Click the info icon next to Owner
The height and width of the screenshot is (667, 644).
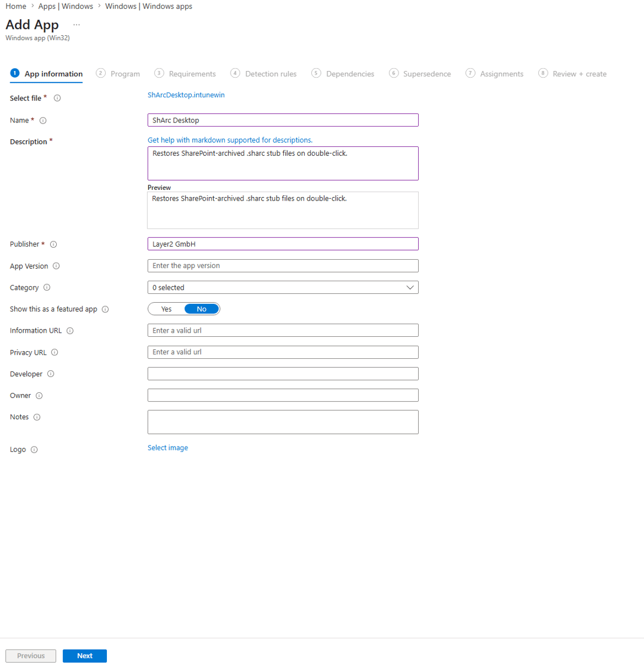click(39, 396)
